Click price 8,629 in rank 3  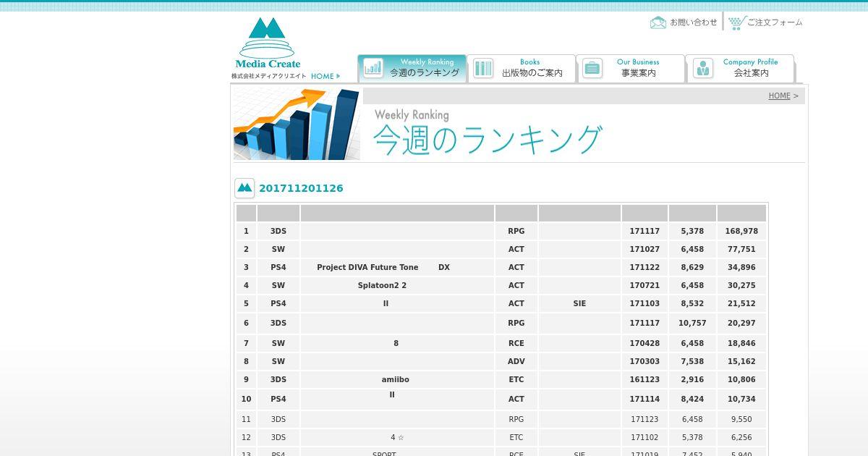(692, 267)
